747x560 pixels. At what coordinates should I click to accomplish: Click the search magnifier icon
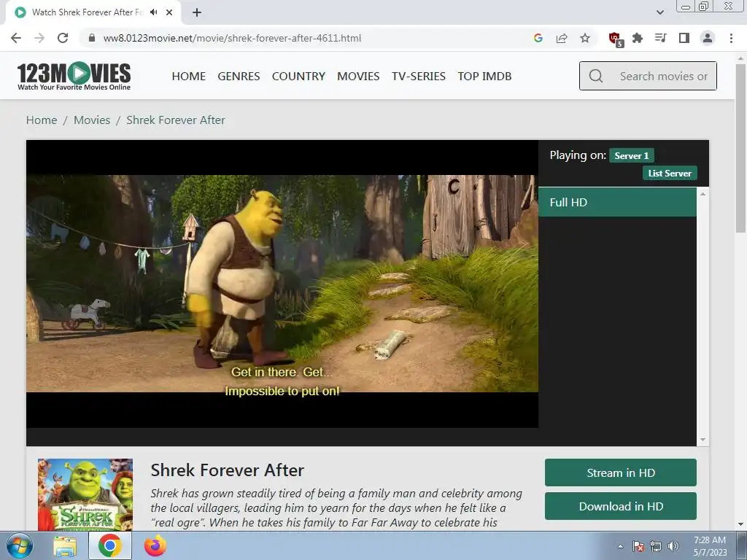pyautogui.click(x=595, y=76)
